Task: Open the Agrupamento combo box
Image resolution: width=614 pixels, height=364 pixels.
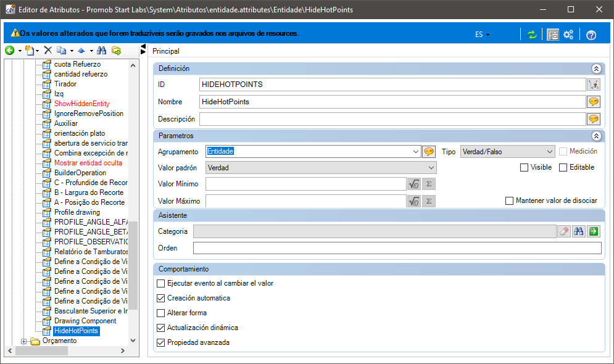Action: (416, 152)
